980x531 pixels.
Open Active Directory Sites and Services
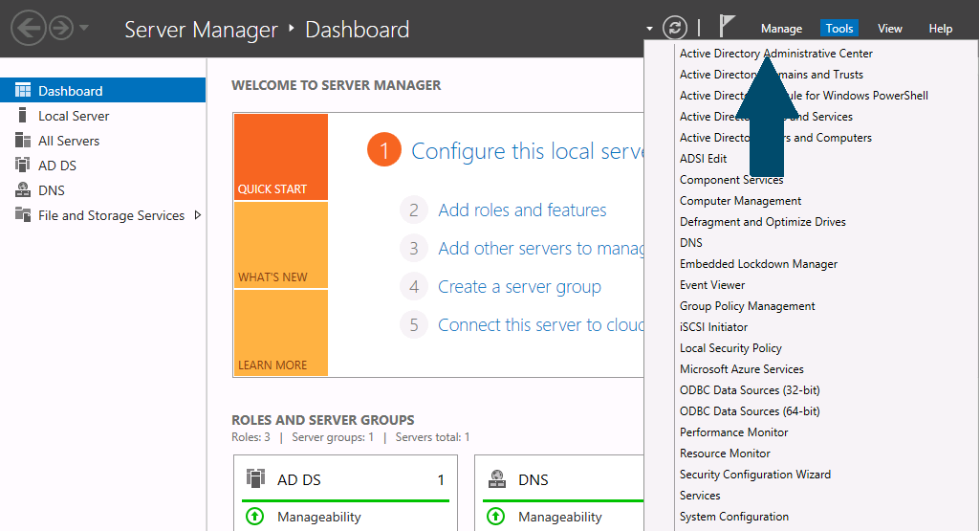(766, 117)
